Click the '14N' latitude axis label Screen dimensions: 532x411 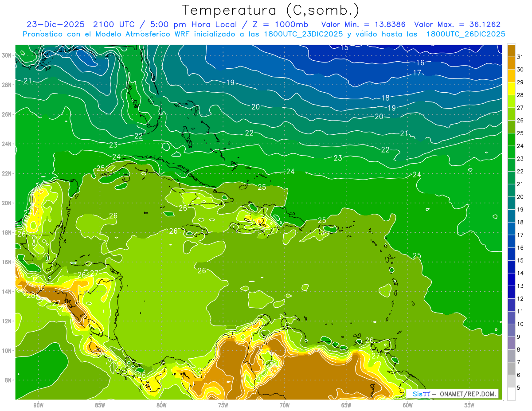pyautogui.click(x=8, y=291)
